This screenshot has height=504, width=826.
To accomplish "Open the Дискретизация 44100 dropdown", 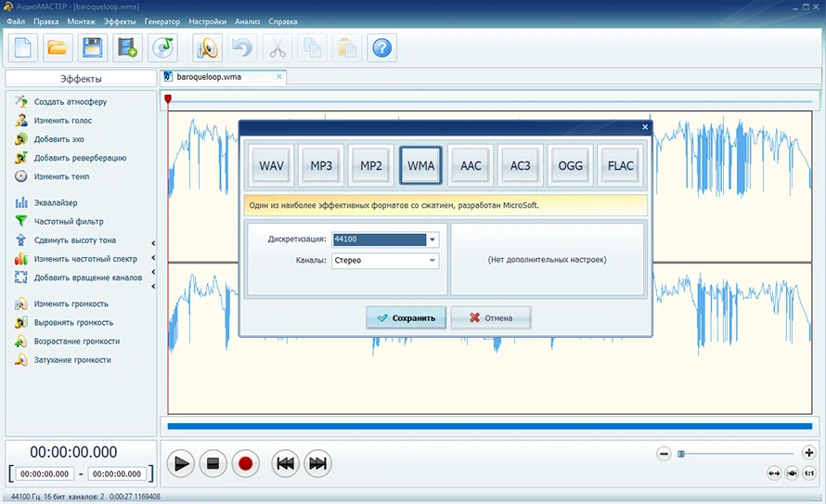I will 385,239.
